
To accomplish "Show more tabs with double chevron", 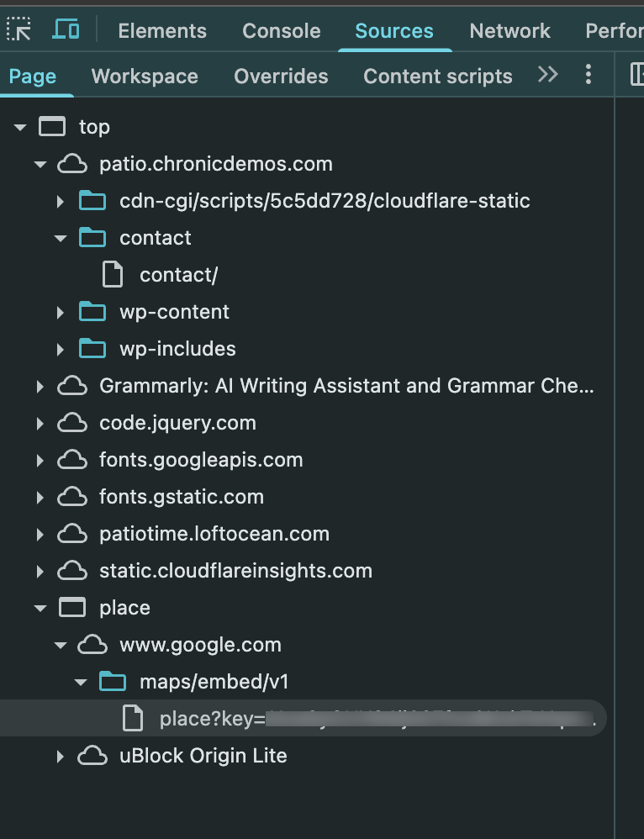I will click(x=547, y=75).
